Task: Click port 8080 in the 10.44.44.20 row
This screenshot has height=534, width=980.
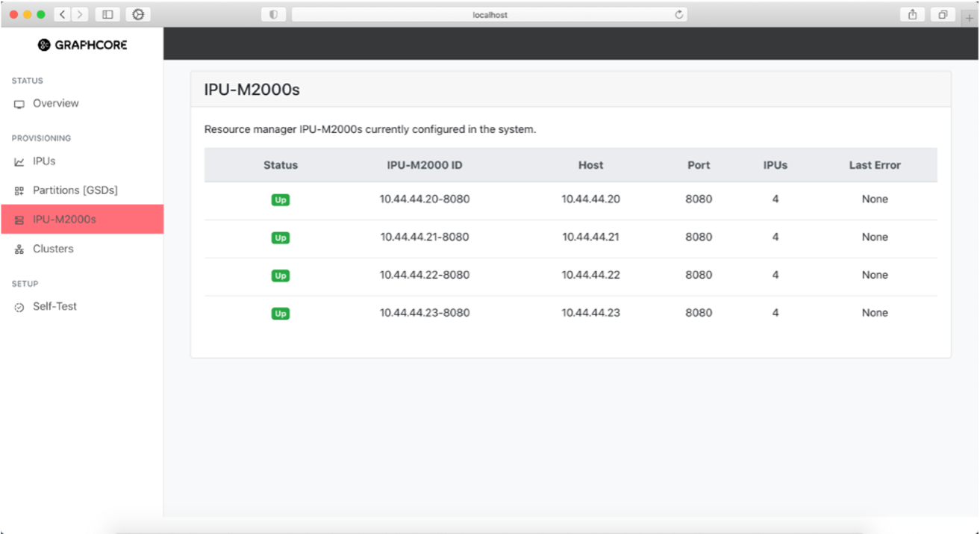Action: (x=699, y=199)
